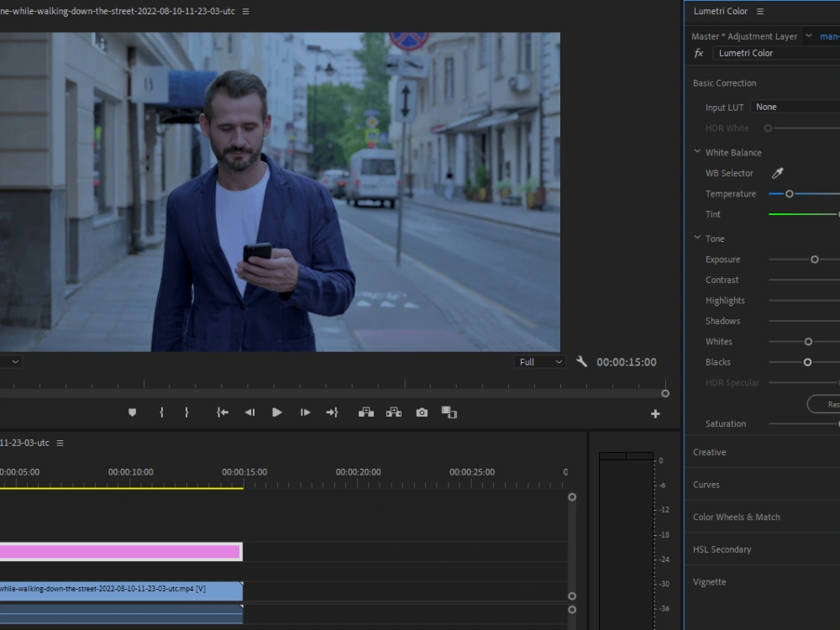The height and width of the screenshot is (630, 840).
Task: Step forward one frame
Action: click(305, 412)
